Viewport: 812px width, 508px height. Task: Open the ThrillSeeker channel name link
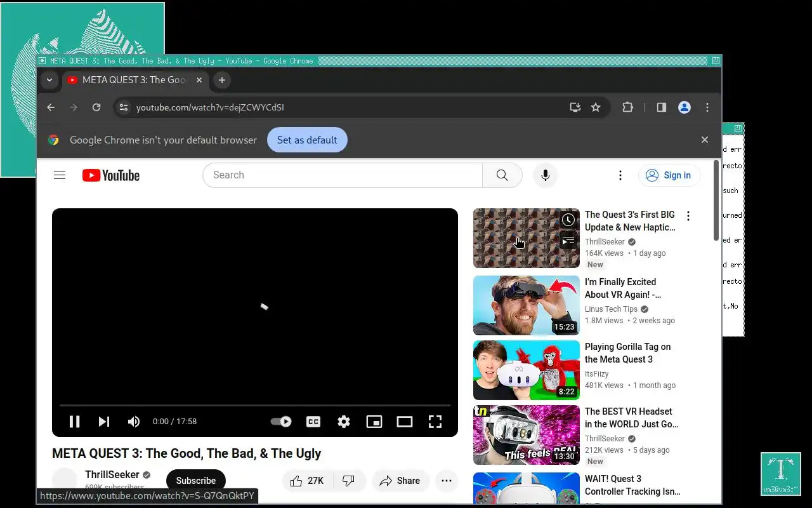[x=112, y=475]
